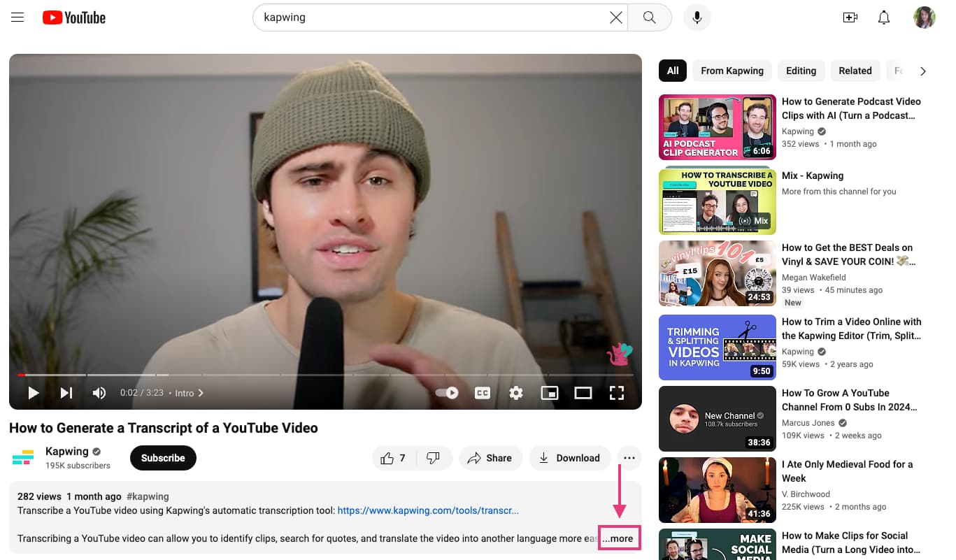This screenshot has height=560, width=956.
Task: Like the video
Action: click(394, 458)
